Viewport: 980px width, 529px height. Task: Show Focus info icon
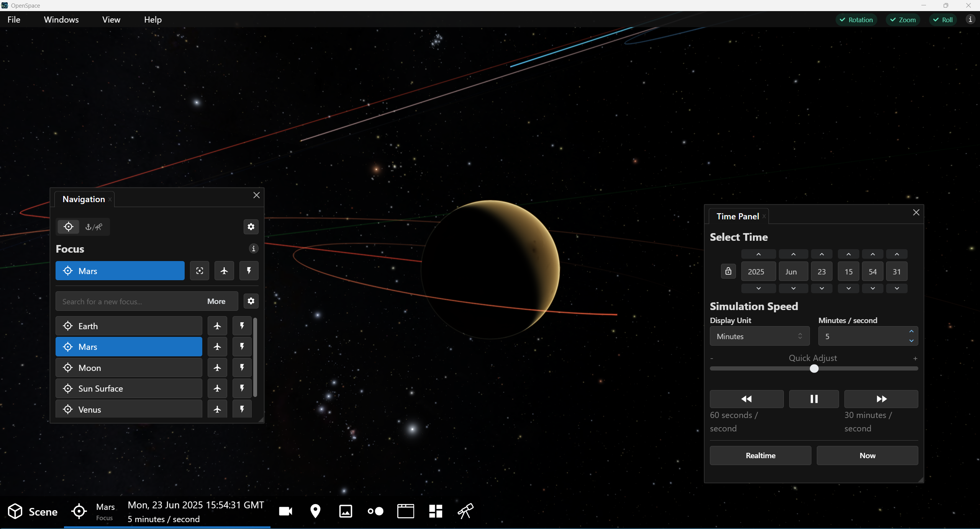coord(254,249)
